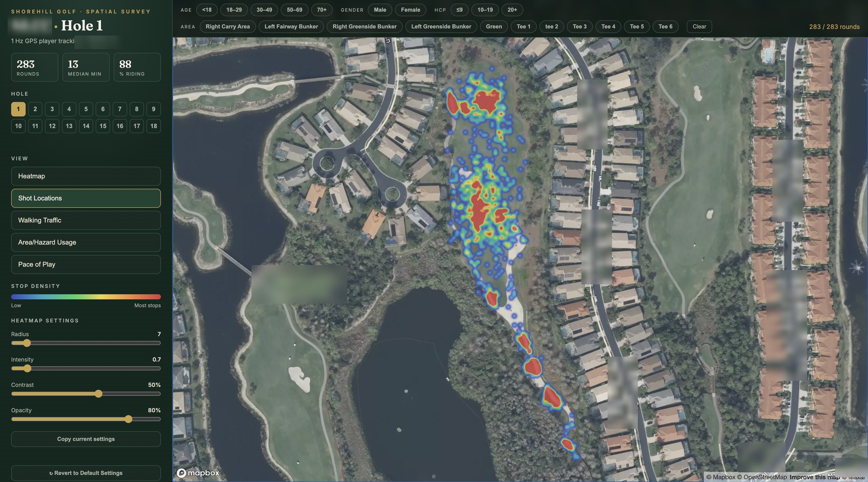Choose Area/Hazard Usage view
Screen dimensions: 868x482
pos(86,242)
